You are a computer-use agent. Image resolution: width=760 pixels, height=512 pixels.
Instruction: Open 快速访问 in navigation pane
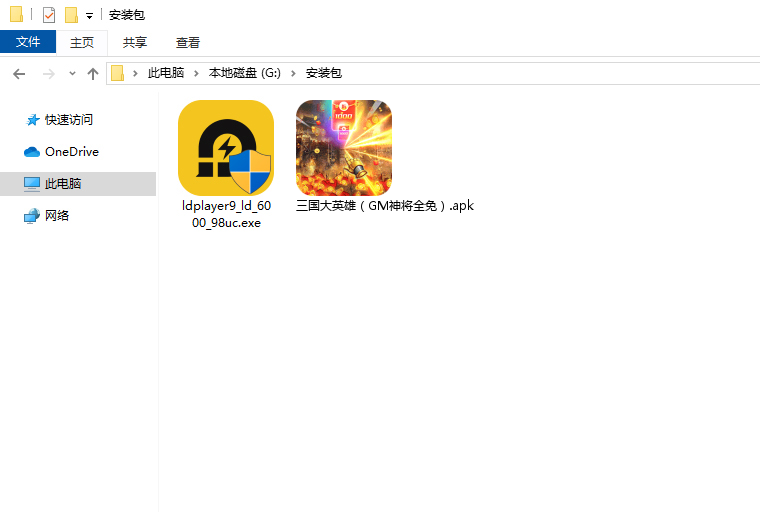click(69, 120)
